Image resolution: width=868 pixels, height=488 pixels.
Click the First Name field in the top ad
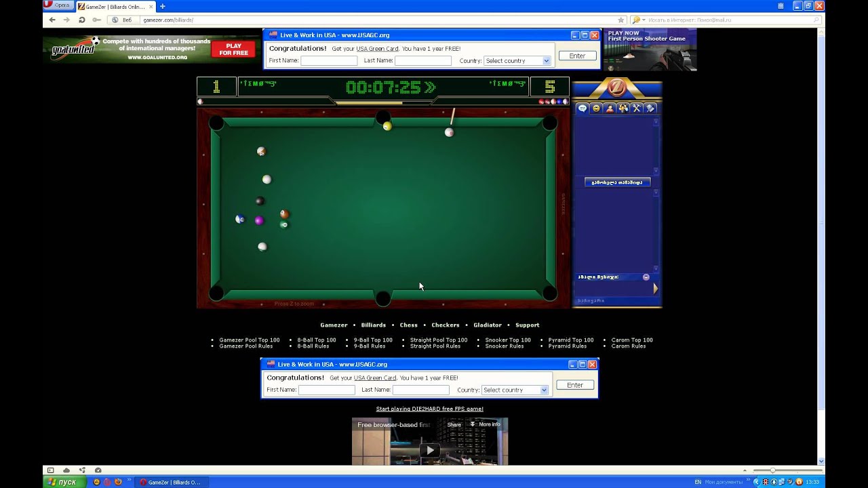click(329, 60)
